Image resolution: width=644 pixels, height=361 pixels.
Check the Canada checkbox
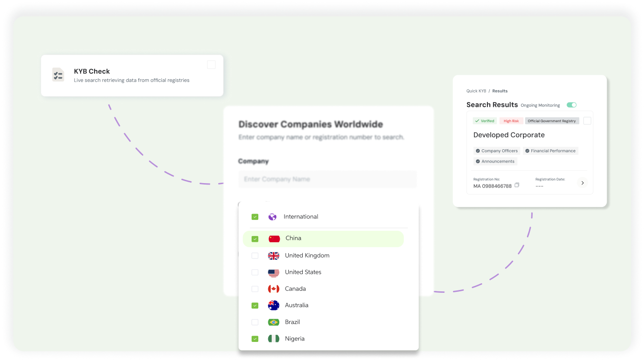point(255,289)
